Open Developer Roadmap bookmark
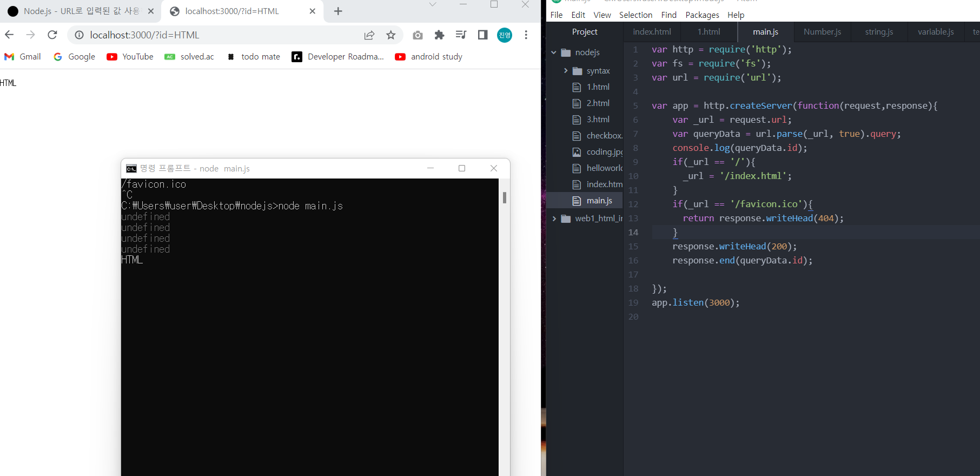 (338, 57)
